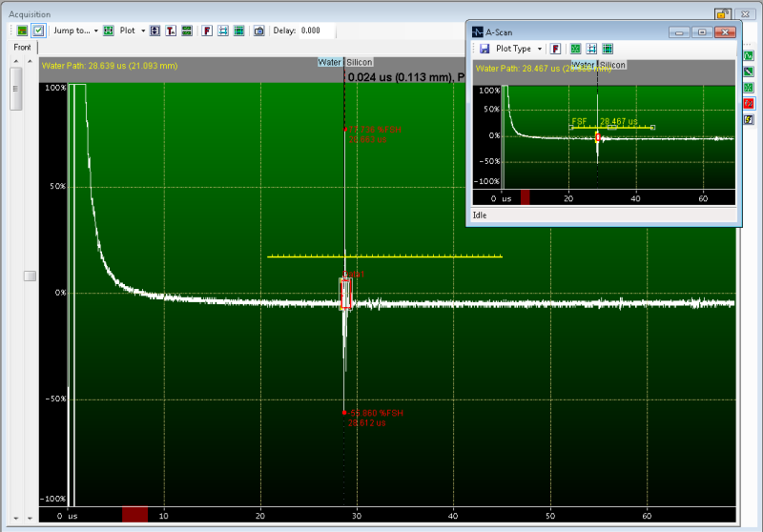Click the red gate marker in A-Scan plot
The image size is (763, 532).
598,137
